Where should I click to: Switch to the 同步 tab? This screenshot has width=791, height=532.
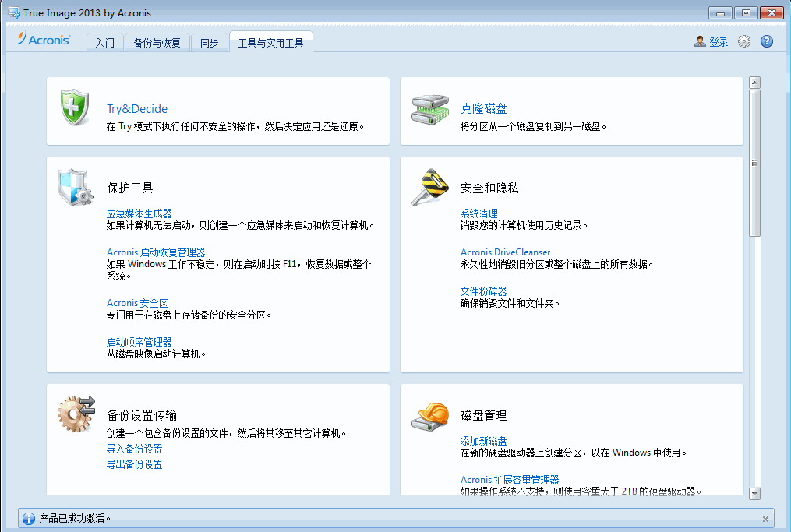point(210,43)
